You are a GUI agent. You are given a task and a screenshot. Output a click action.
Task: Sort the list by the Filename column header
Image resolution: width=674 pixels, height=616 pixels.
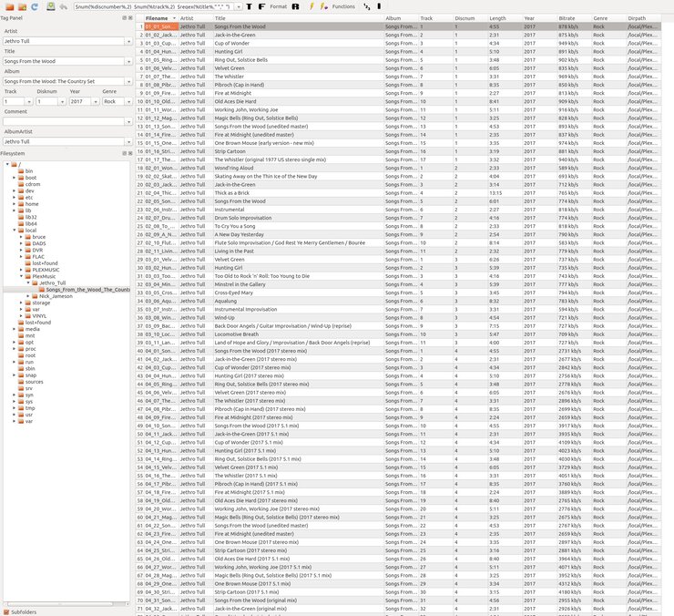(161, 18)
